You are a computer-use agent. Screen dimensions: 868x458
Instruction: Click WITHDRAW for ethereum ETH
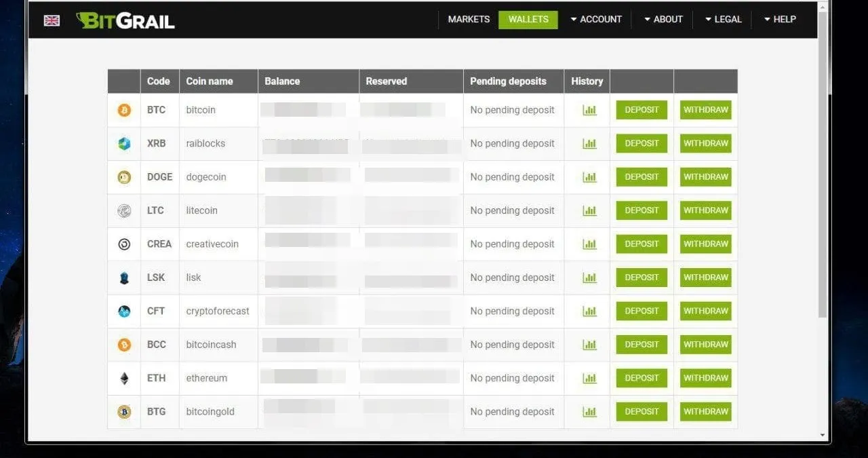tap(706, 378)
